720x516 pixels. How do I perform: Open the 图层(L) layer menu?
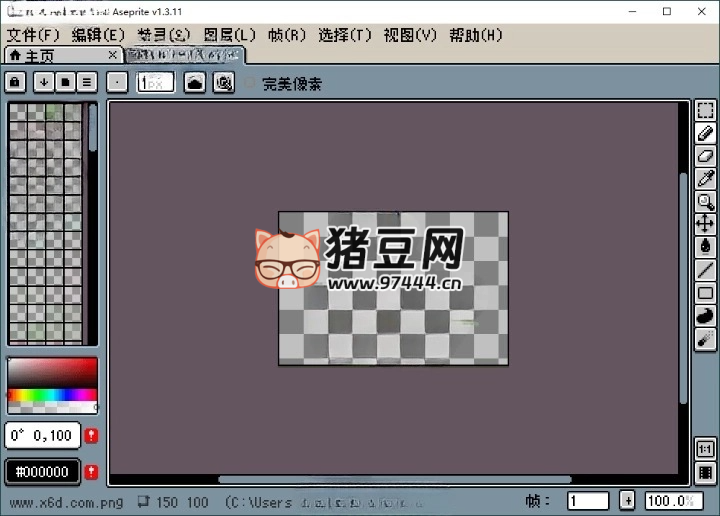click(229, 35)
